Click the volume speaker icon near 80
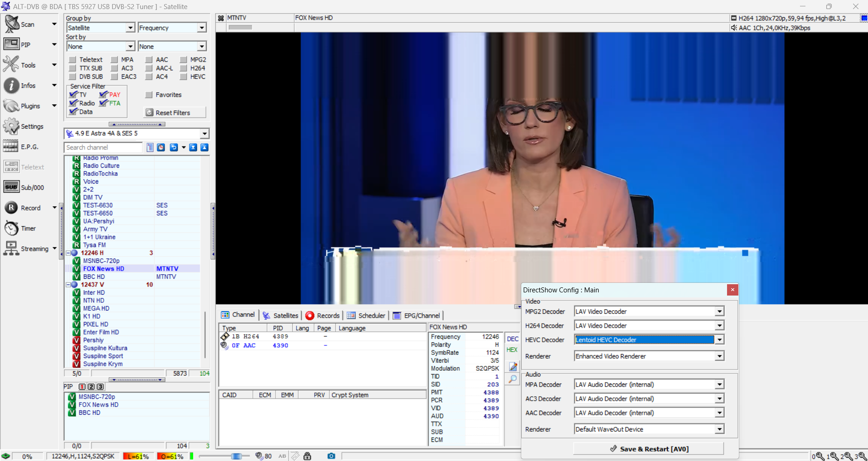868x461 pixels. [x=259, y=456]
